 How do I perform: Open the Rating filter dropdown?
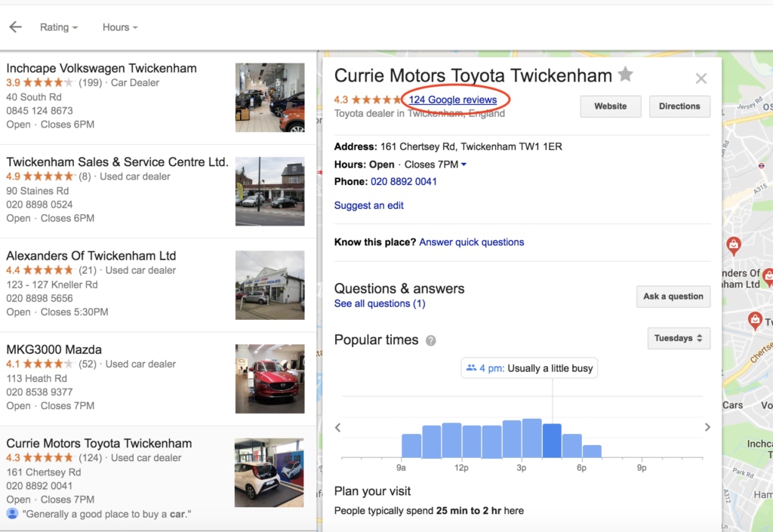59,27
